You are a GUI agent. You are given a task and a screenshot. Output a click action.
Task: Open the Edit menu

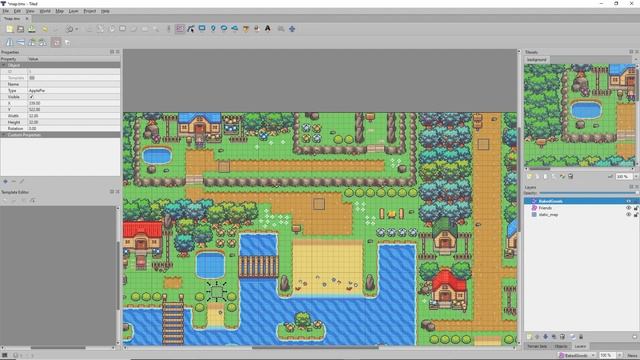(17, 11)
